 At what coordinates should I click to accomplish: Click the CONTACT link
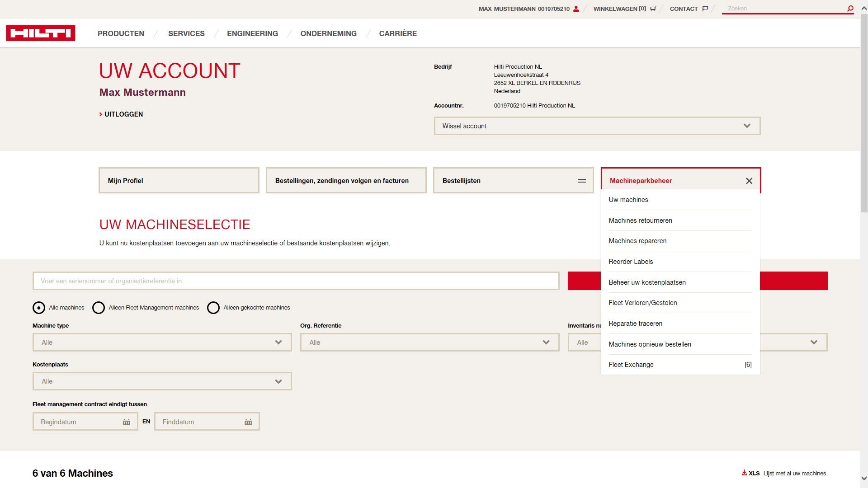click(684, 9)
